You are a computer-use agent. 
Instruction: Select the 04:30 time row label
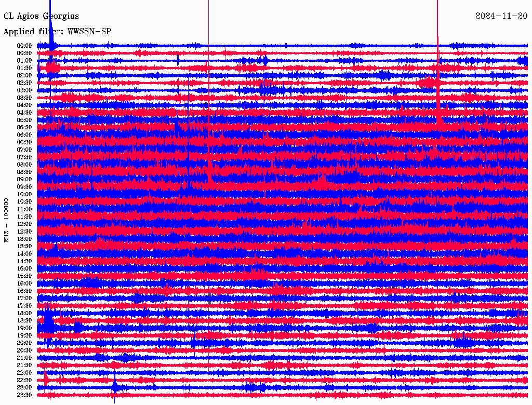tap(24, 113)
